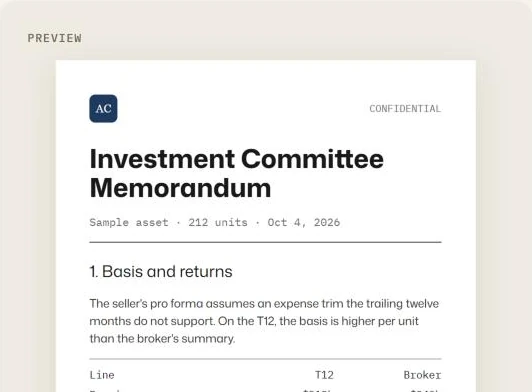Select the T12 column header
The height and width of the screenshot is (392, 532).
324,375
